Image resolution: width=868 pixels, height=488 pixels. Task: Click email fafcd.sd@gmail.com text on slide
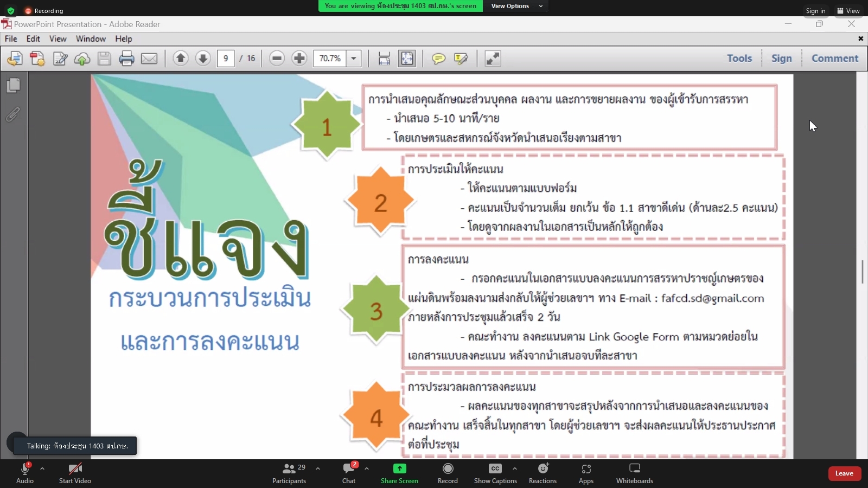coord(712,298)
